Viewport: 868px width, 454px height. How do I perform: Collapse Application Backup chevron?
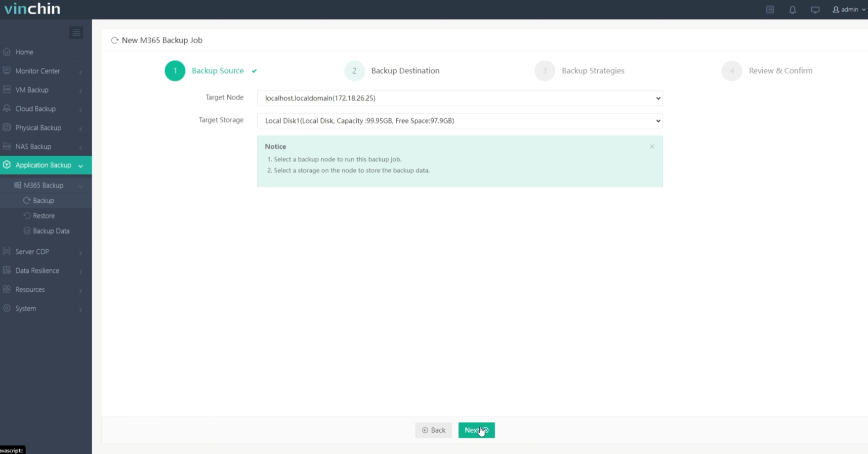pos(81,166)
